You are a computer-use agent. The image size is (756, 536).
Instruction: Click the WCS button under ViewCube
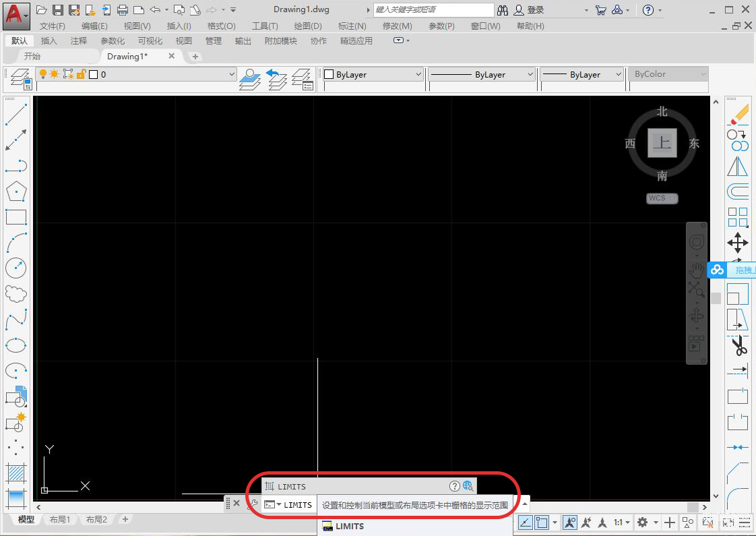point(662,198)
